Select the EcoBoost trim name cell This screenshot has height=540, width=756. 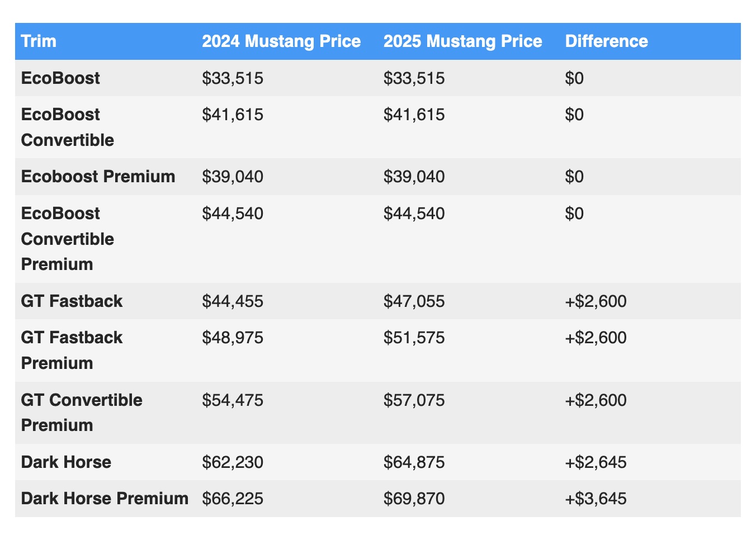click(60, 78)
